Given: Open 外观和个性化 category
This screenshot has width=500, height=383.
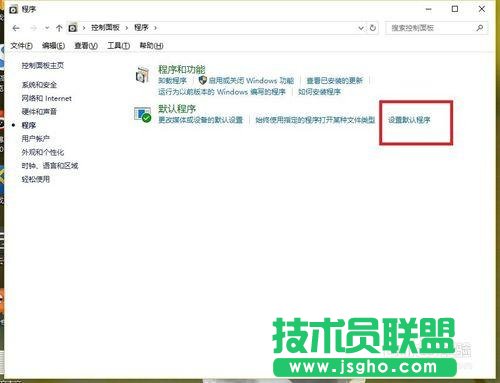Looking at the screenshot, I should 43,152.
